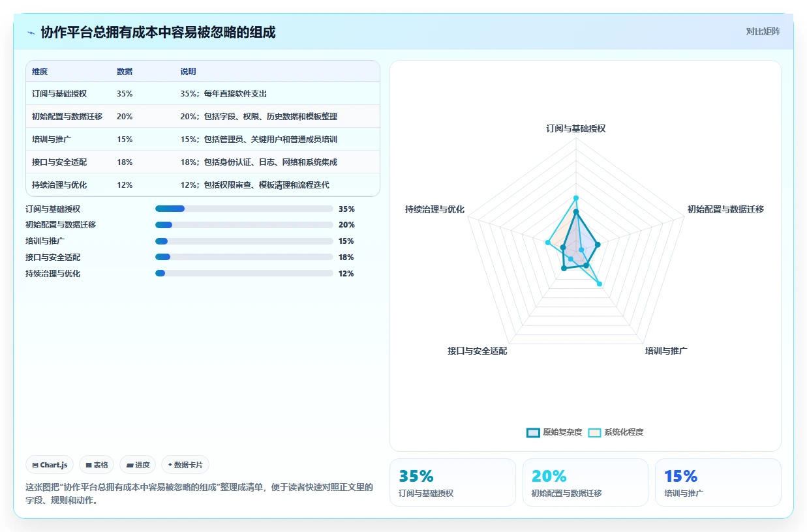Click the 原始复杂度 legend color box
The width and height of the screenshot is (807, 532).
(x=533, y=432)
